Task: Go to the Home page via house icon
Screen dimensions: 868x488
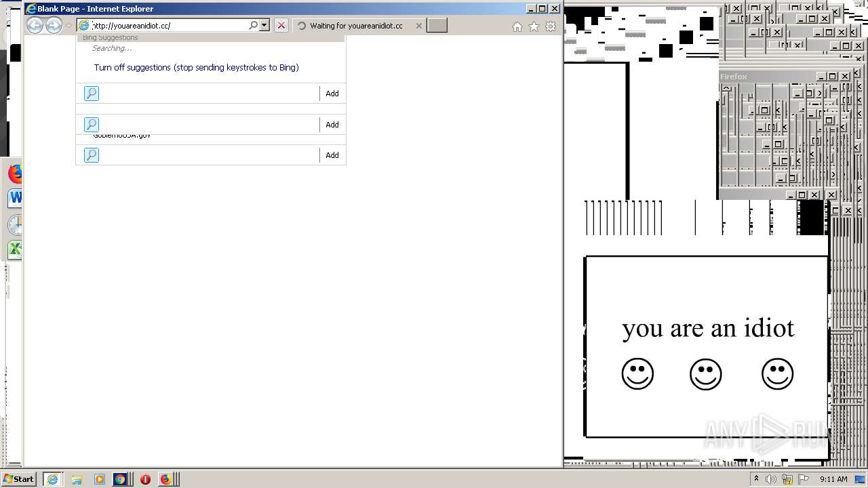Action: (x=517, y=26)
